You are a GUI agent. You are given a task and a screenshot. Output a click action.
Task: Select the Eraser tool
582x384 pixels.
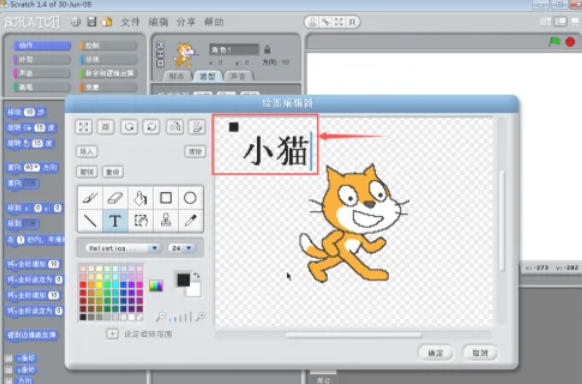(115, 198)
